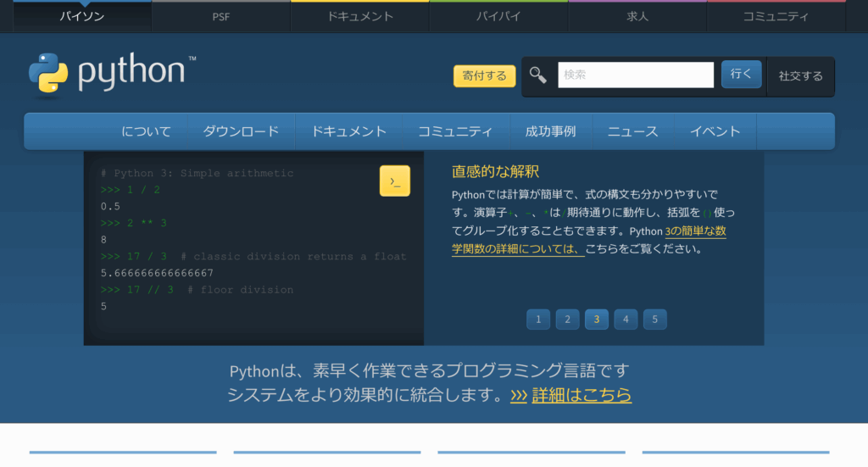Expand the 社交する menu

coord(800,75)
